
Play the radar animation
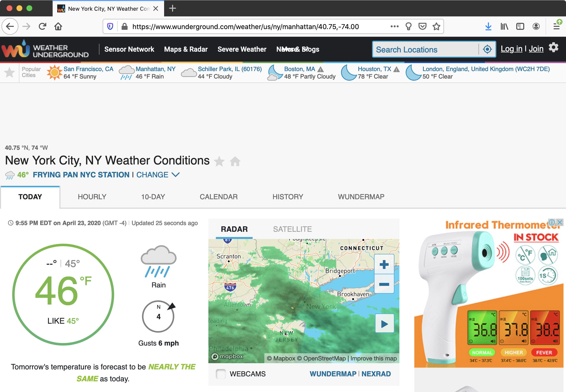click(384, 324)
